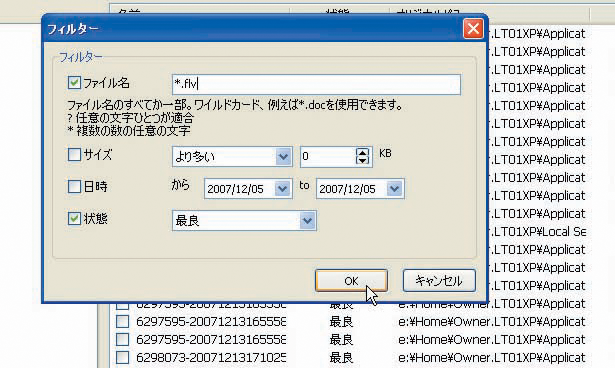Enable the 日時 filter checkbox

[74, 186]
